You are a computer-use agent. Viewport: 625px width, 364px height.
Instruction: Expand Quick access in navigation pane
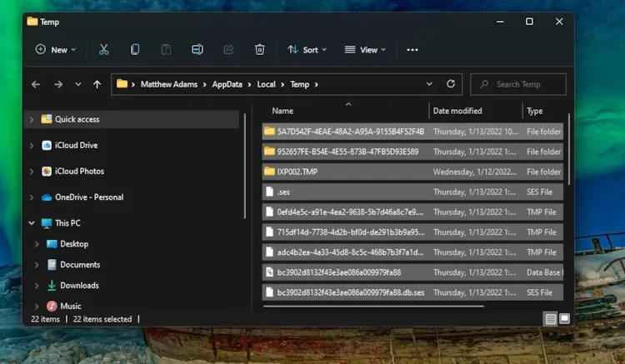32,119
